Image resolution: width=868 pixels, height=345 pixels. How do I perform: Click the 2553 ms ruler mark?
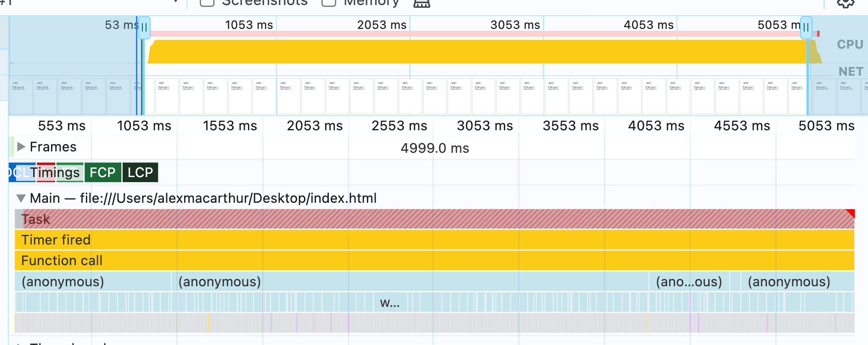(399, 126)
